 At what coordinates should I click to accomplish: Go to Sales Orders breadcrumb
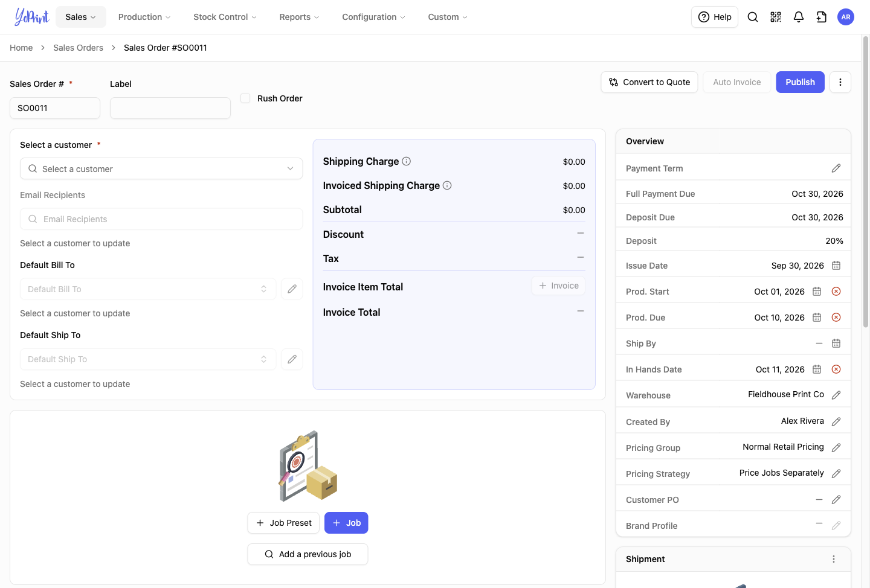[78, 48]
